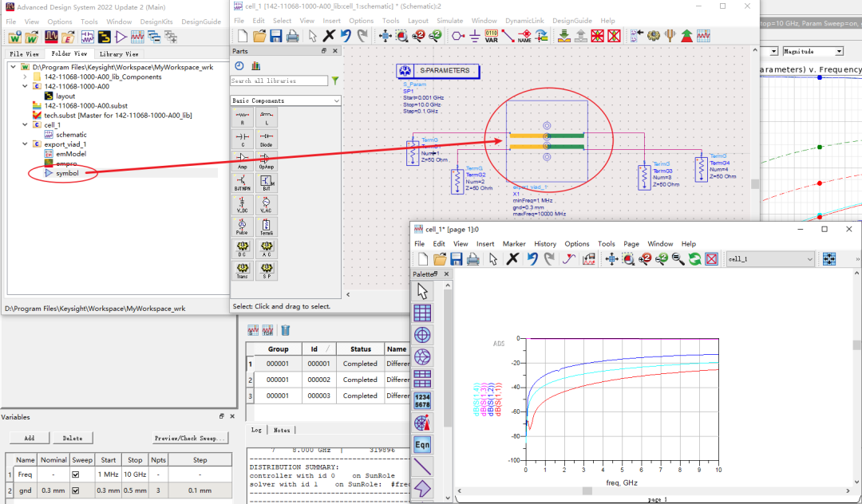Place an OpAmp from Parts palette
This screenshot has width=862, height=504.
click(x=266, y=161)
